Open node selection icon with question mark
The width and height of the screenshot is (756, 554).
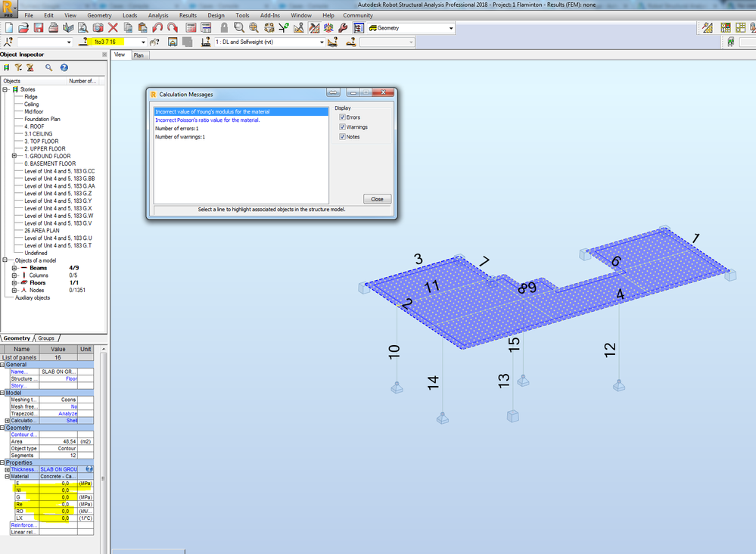tap(8, 42)
